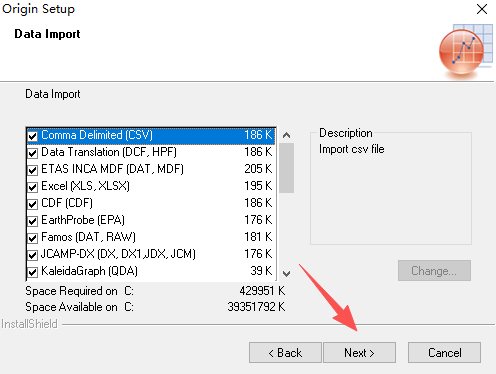Screen dimensions: 496x374
Task: Toggle KaleidaGraph (QDA) checkbox
Action: (33, 272)
